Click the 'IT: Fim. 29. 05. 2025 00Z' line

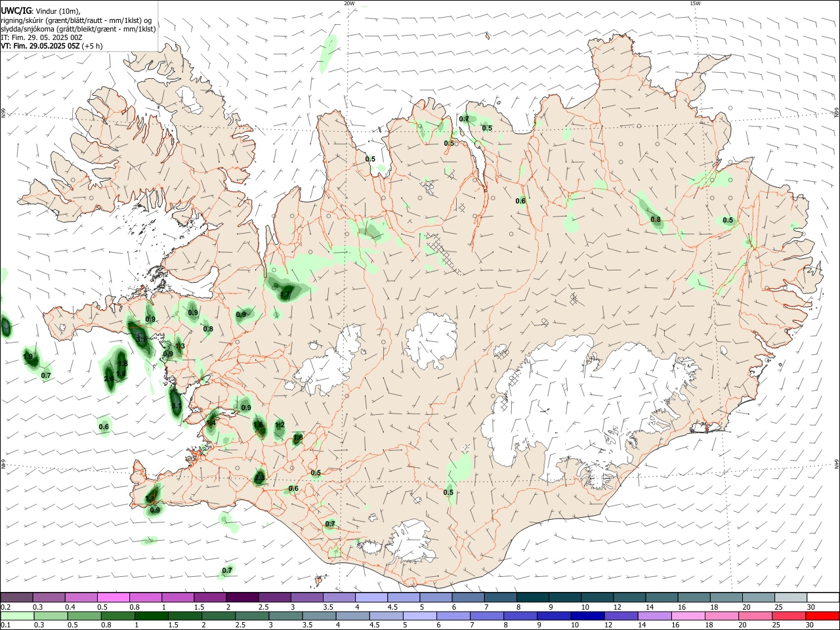pos(41,37)
